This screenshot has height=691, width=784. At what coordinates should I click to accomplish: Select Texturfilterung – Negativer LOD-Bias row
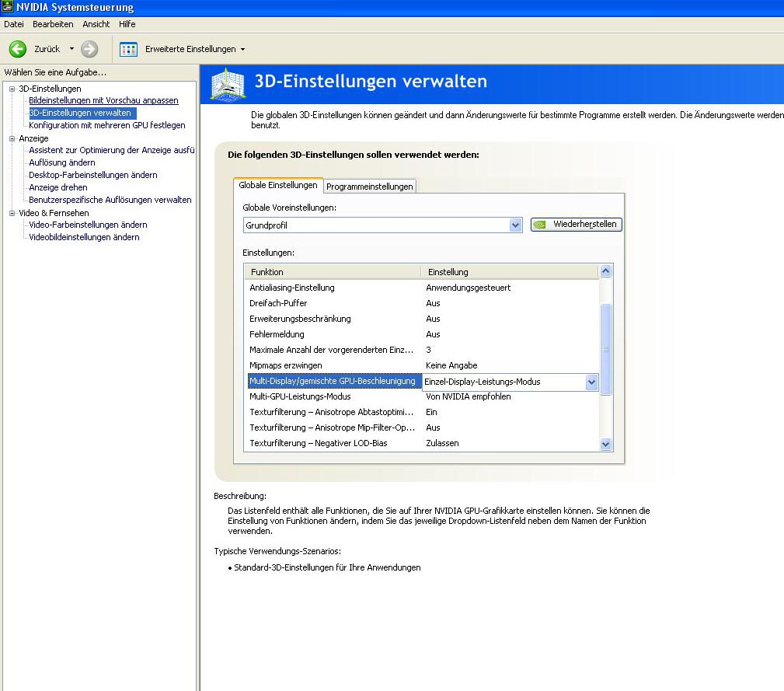[421, 444]
